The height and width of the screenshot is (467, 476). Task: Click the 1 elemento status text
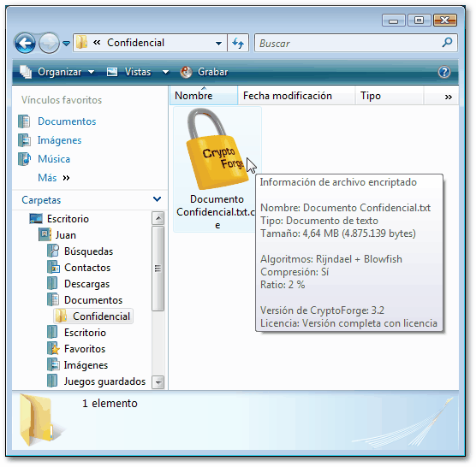(x=110, y=404)
